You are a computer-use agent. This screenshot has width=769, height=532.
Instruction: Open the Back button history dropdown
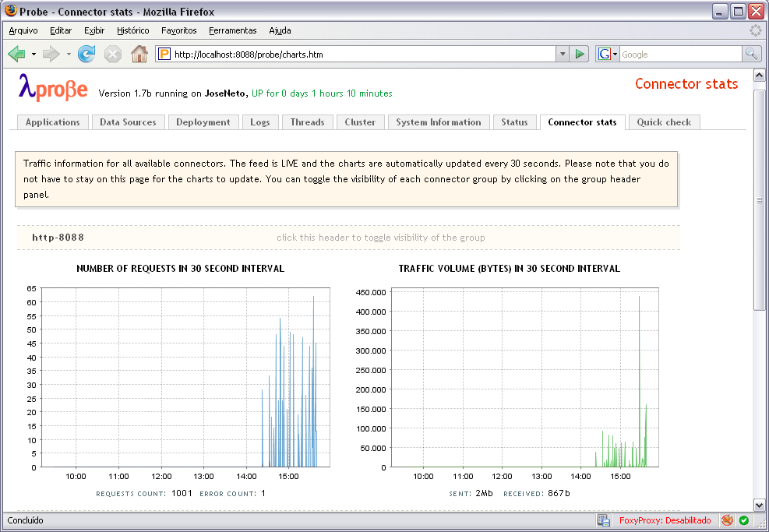pos(34,55)
